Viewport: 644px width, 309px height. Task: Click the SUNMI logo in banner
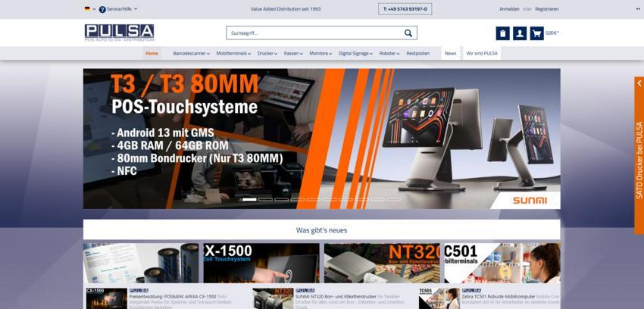coord(530,200)
